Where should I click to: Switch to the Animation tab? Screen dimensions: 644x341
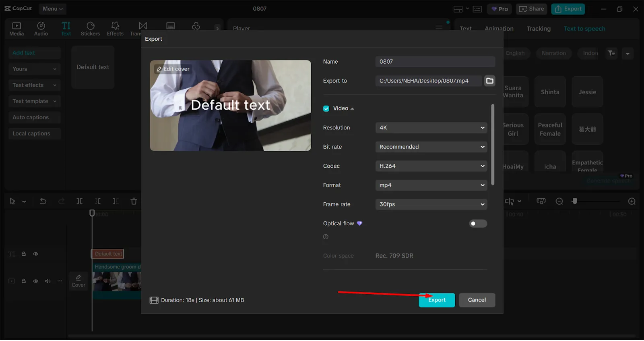pos(499,29)
